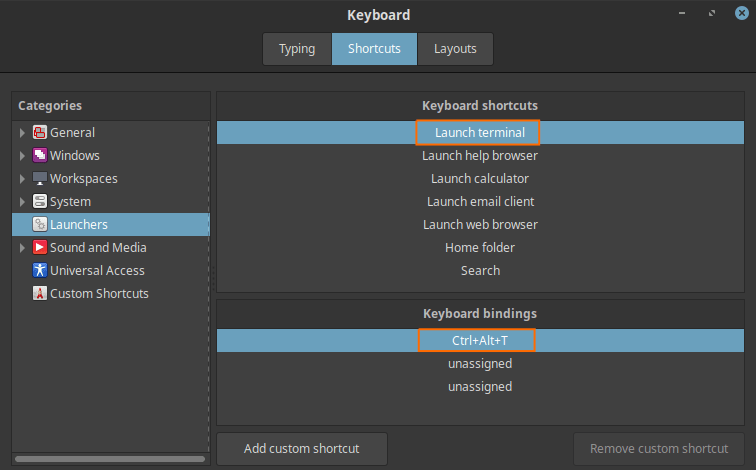Add a custom shortcut

pos(302,449)
